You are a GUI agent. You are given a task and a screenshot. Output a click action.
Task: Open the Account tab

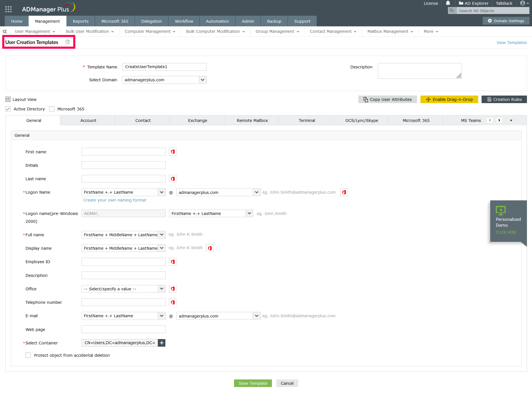pos(88,120)
